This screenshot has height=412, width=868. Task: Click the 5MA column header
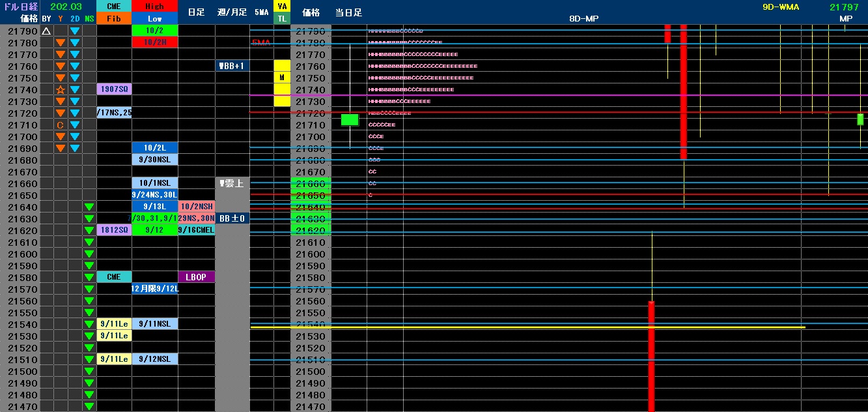tap(261, 12)
